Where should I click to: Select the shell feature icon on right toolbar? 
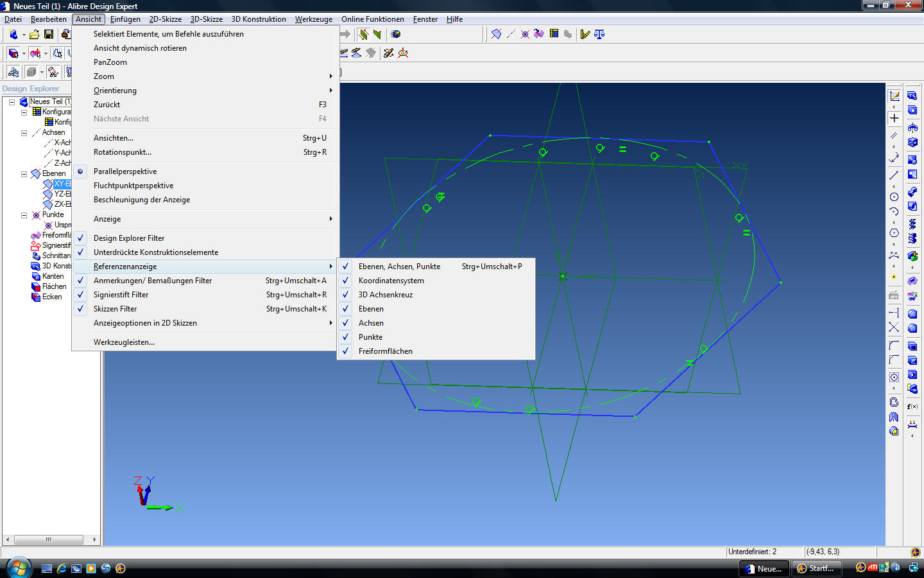coord(912,346)
